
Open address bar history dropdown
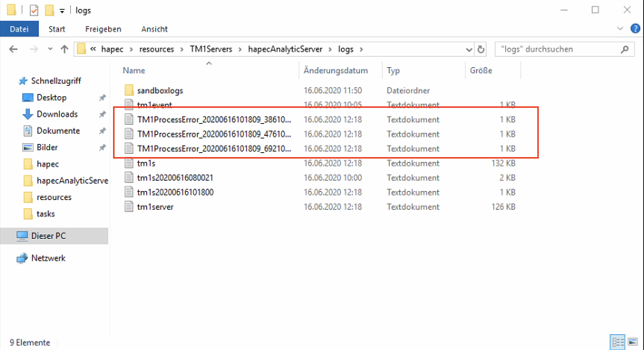point(469,49)
